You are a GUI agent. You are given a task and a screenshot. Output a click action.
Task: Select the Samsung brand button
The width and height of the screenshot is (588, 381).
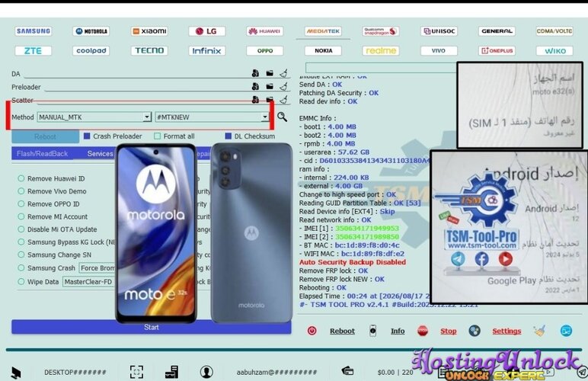pyautogui.click(x=34, y=31)
